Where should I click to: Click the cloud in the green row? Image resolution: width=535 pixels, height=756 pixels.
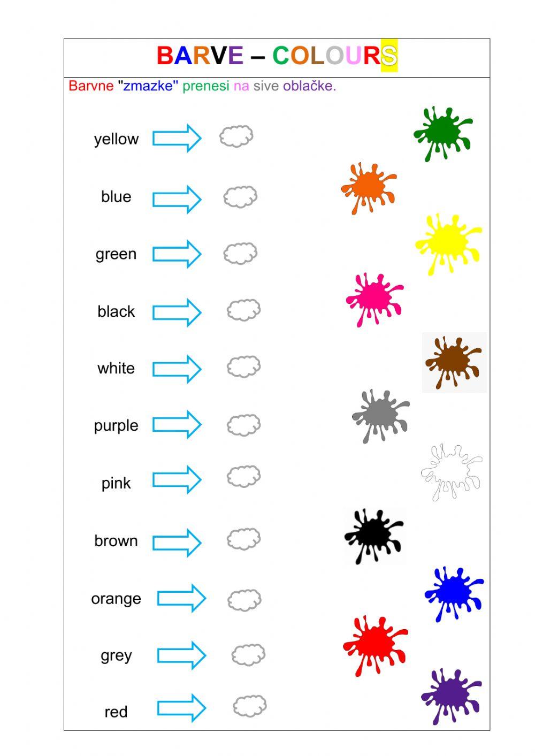(240, 253)
